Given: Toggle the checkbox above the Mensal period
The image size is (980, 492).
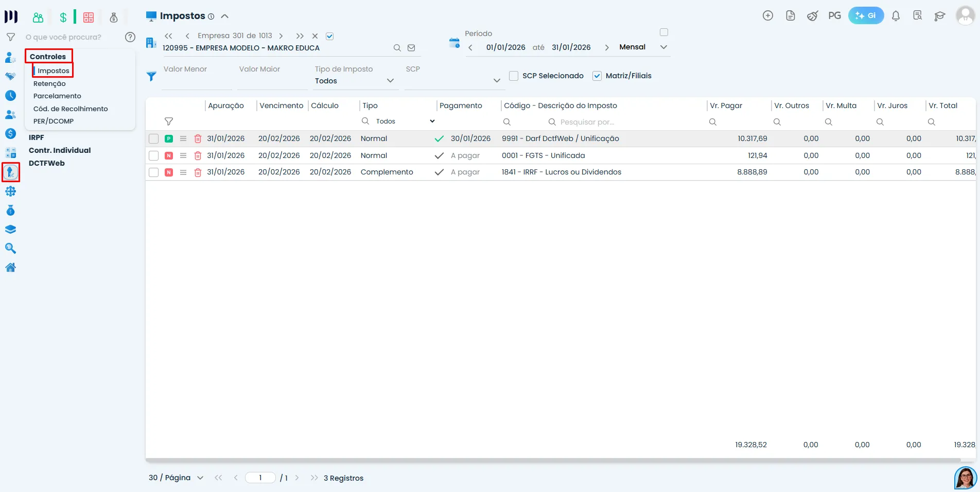Looking at the screenshot, I should pyautogui.click(x=664, y=32).
